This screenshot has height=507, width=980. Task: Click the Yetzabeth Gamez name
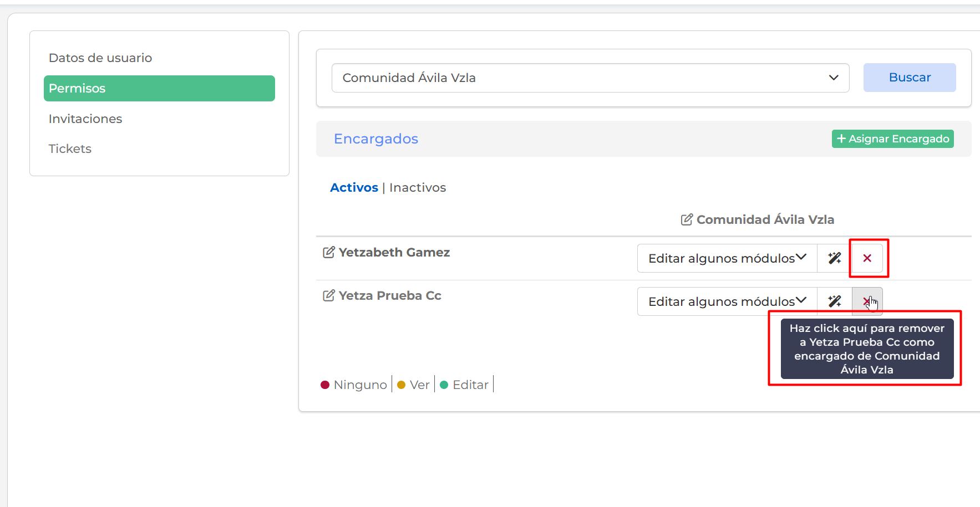[394, 253]
